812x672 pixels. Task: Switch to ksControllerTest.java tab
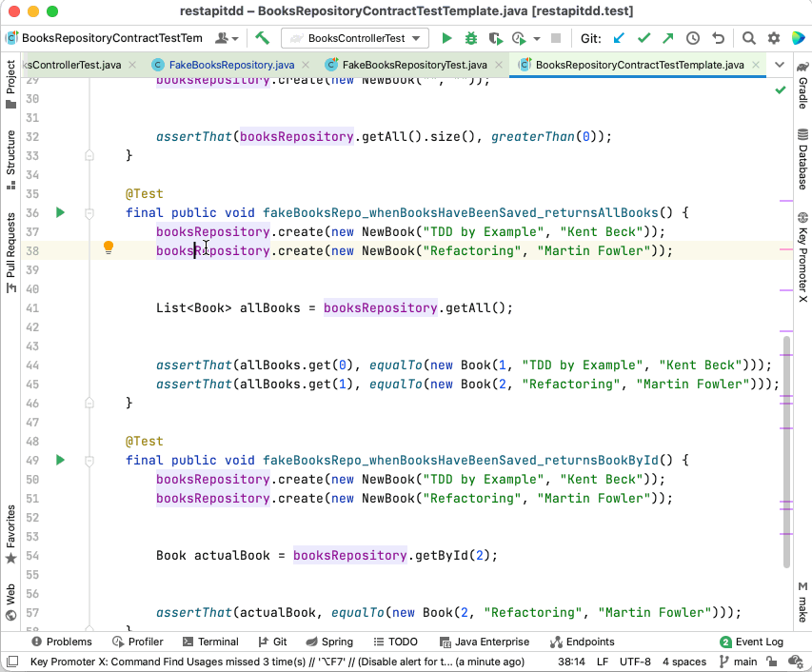72,65
